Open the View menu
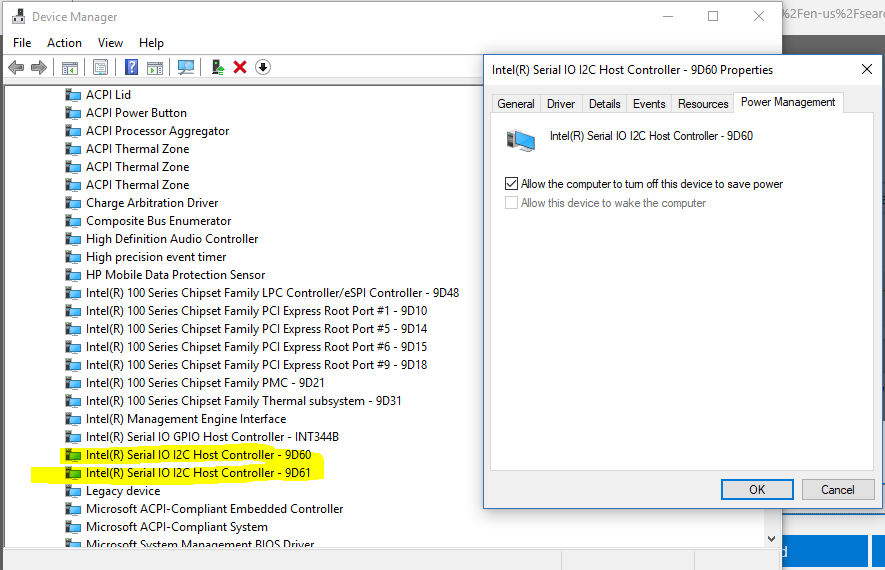Screen dimensions: 885x570 coord(110,43)
